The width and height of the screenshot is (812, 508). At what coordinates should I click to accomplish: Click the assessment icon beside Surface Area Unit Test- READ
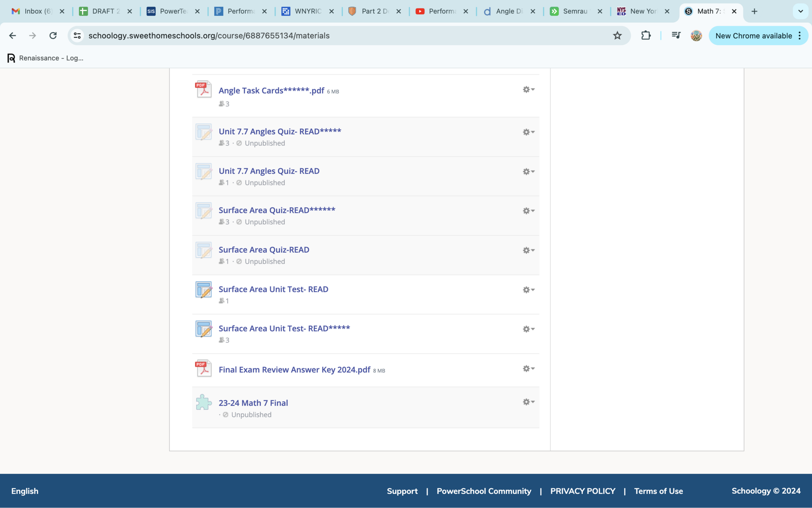203,290
